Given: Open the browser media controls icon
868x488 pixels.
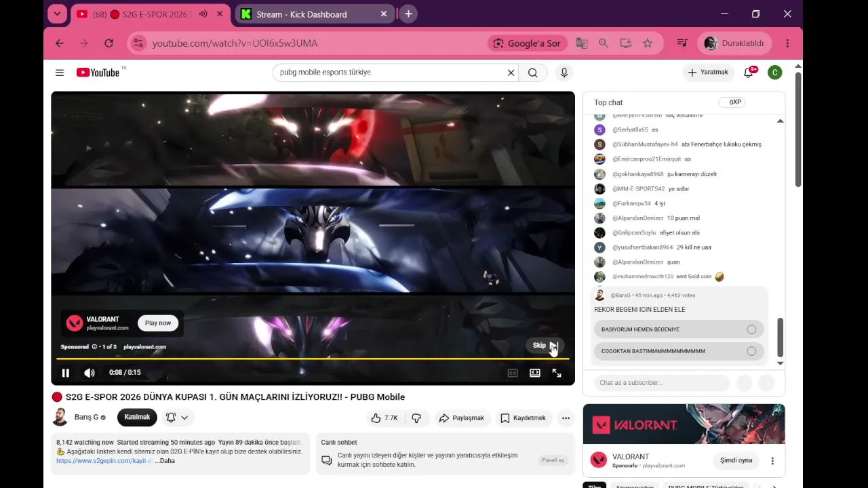Looking at the screenshot, I should (682, 43).
